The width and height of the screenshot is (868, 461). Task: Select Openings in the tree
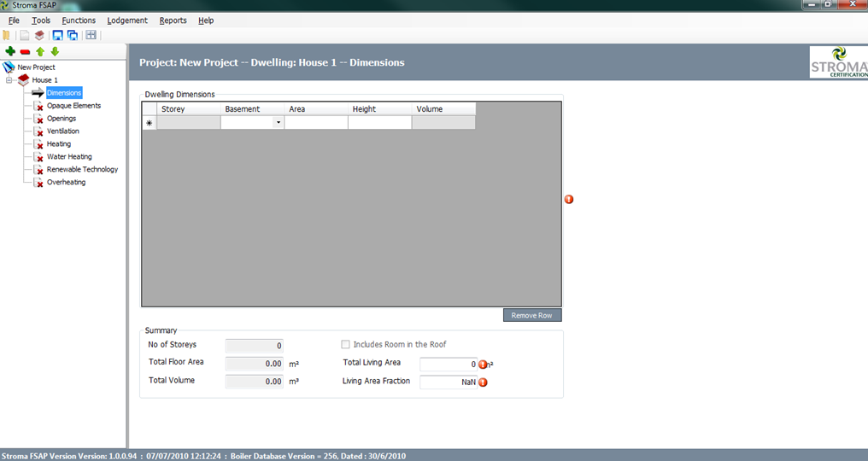coord(62,119)
